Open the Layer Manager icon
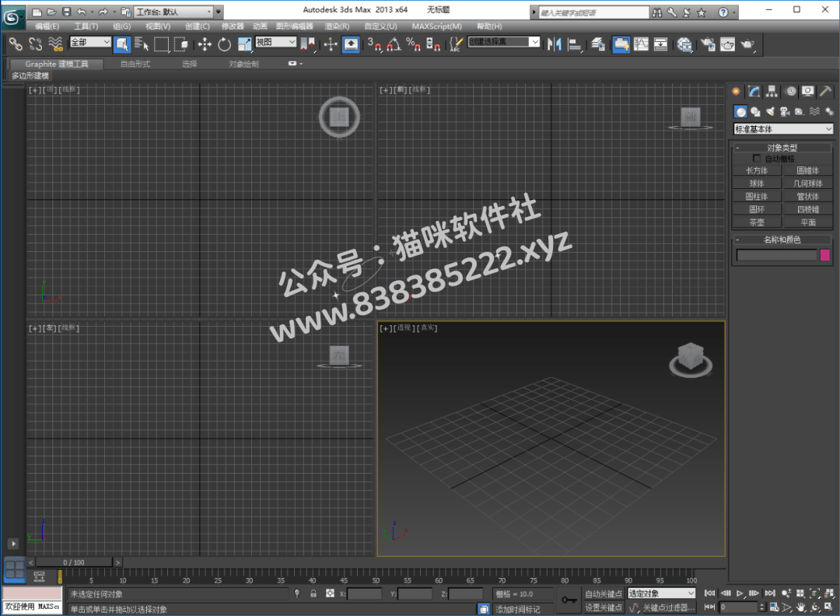The height and width of the screenshot is (616, 840). click(x=598, y=44)
